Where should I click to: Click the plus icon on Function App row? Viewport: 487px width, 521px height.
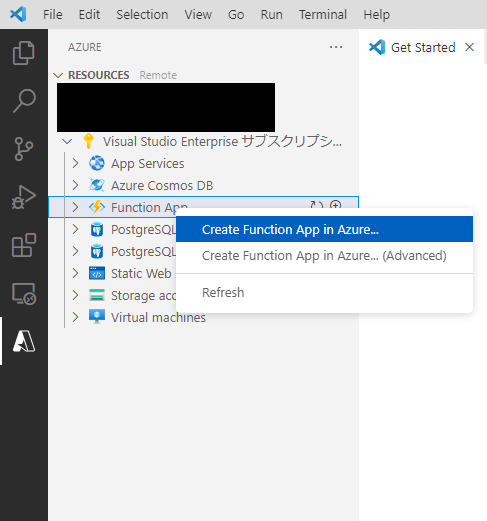pos(335,205)
